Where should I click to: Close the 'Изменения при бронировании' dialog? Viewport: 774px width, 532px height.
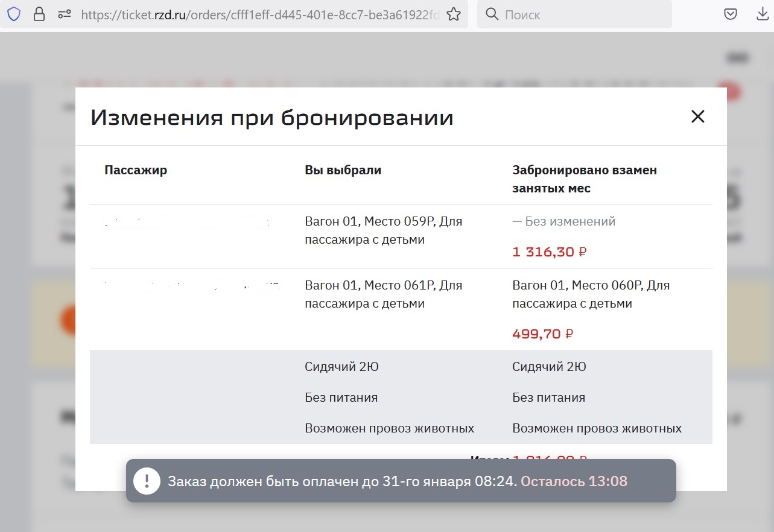697,117
